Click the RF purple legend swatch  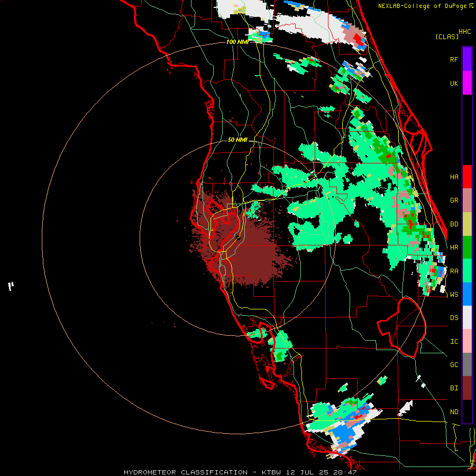[x=467, y=59]
